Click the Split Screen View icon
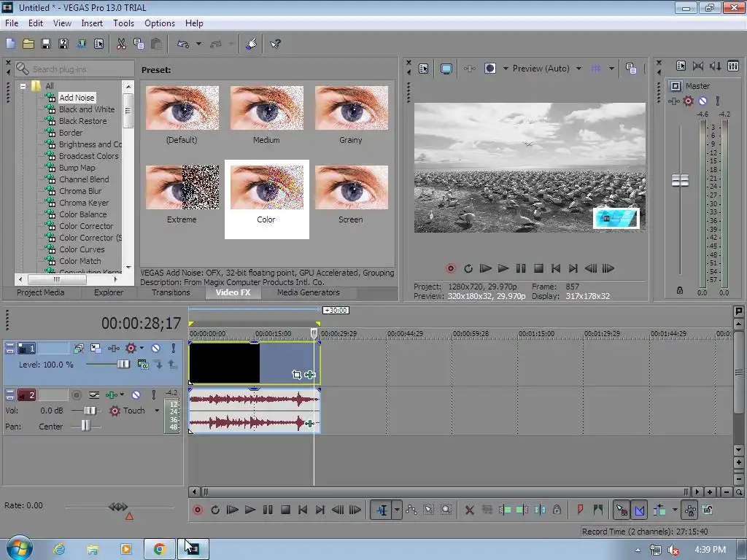The width and height of the screenshot is (747, 560). click(x=489, y=69)
